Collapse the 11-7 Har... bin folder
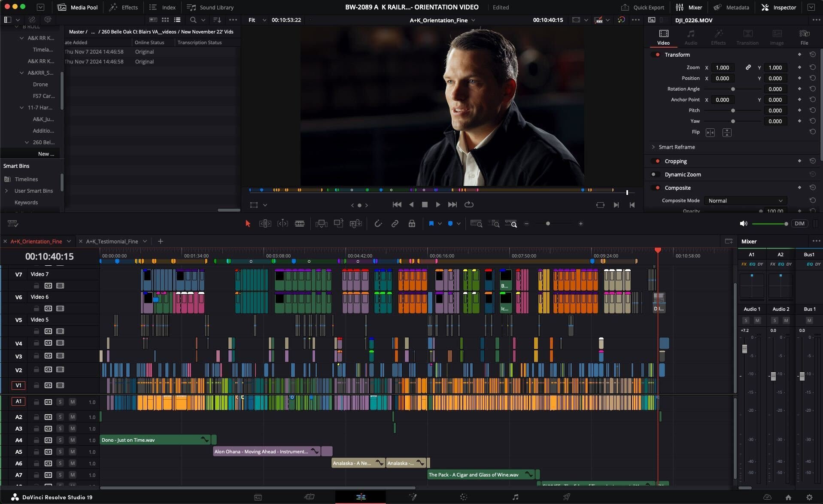This screenshot has height=504, width=823. (x=22, y=108)
